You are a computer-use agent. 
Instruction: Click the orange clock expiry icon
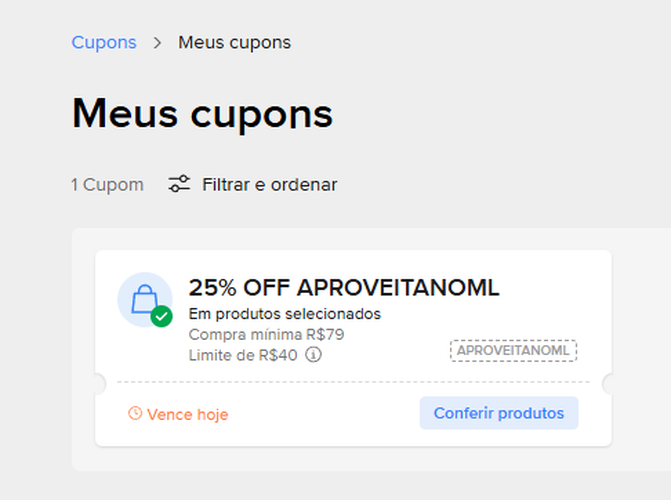click(135, 414)
